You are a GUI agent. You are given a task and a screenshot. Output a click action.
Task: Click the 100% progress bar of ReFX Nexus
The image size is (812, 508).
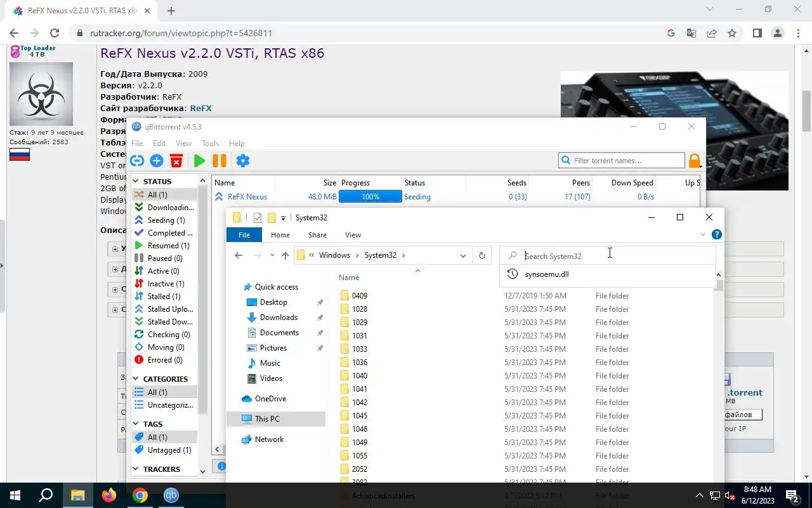pyautogui.click(x=370, y=197)
